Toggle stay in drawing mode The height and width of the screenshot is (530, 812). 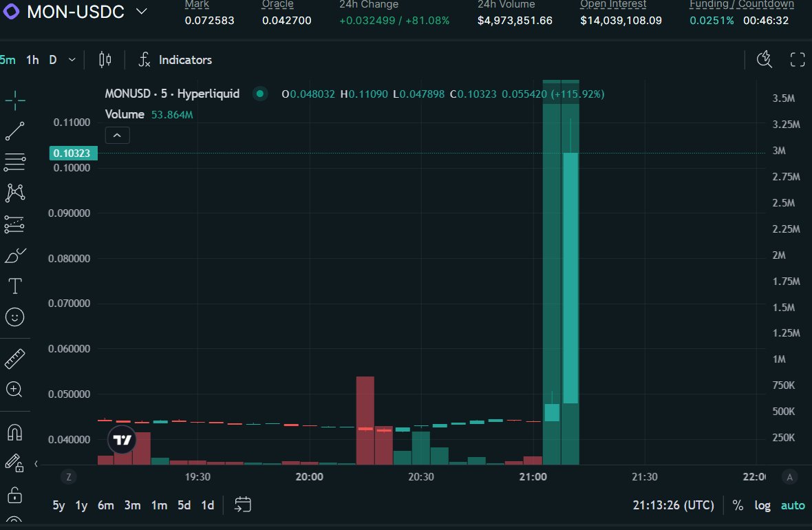click(x=14, y=463)
